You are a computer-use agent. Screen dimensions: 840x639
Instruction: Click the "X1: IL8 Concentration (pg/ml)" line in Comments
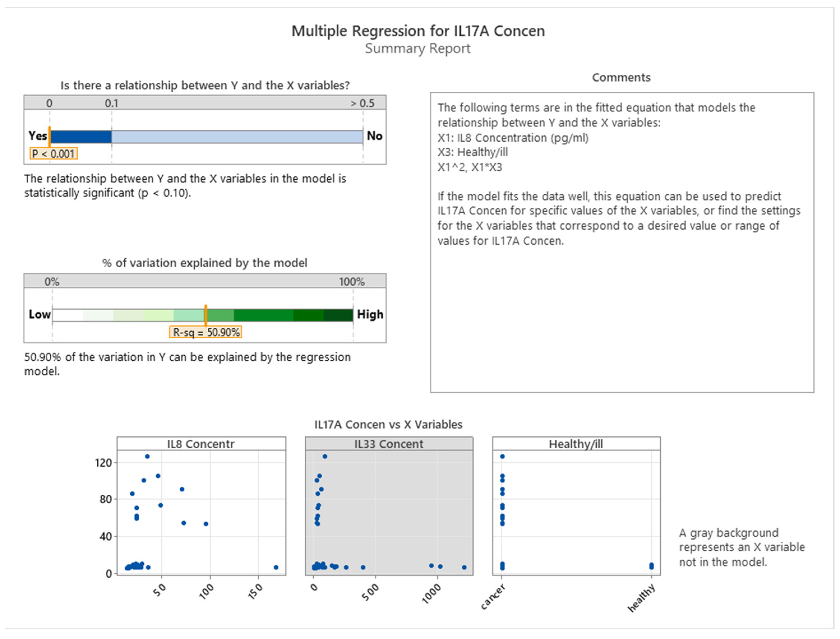click(513, 138)
